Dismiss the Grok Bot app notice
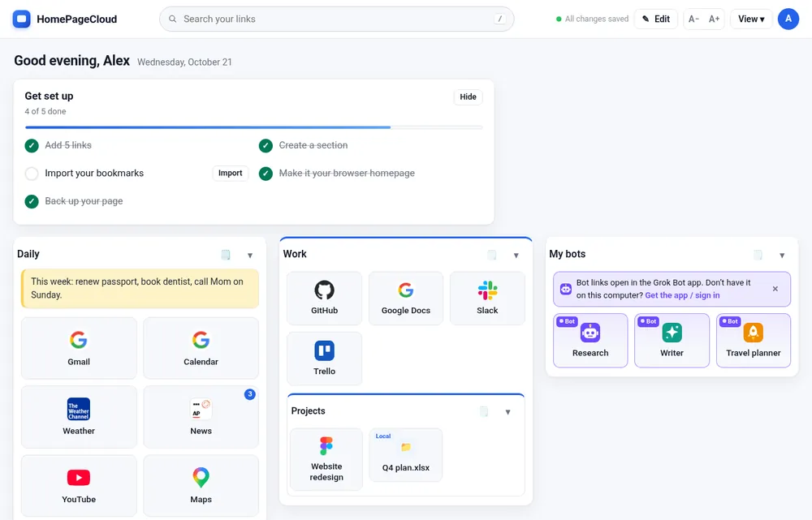The height and width of the screenshot is (520, 812). [775, 289]
